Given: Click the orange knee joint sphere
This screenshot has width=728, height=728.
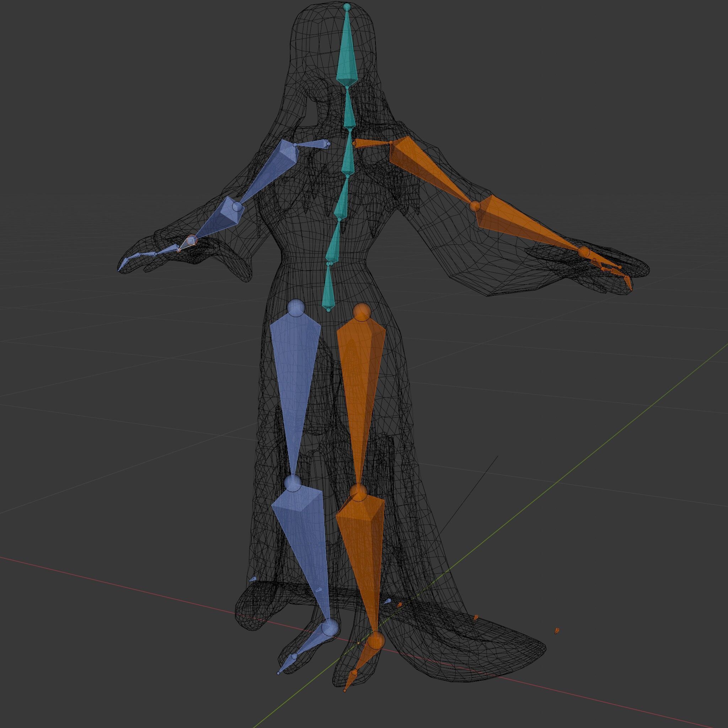Looking at the screenshot, I should (358, 492).
